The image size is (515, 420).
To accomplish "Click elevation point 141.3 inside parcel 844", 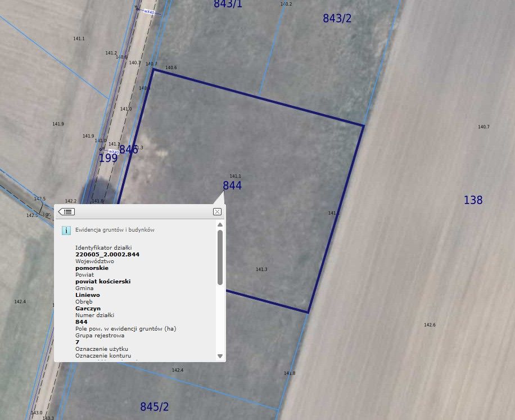I will coord(261,269).
